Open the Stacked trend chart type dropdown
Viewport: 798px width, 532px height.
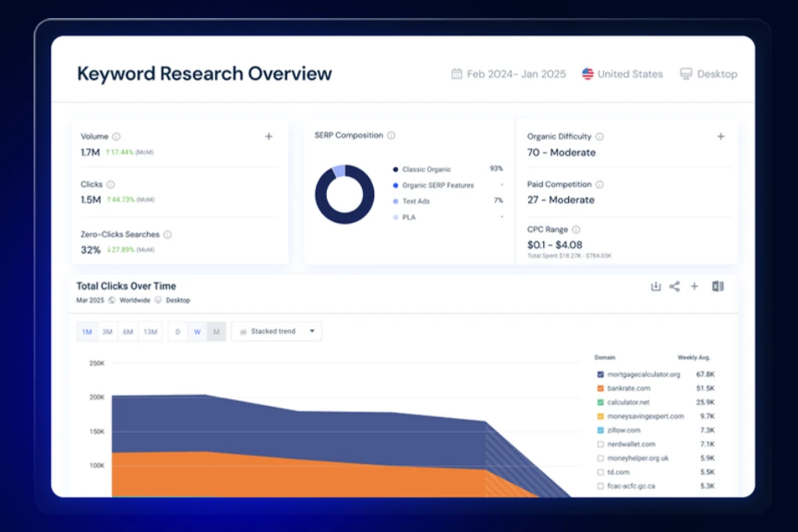pos(277,332)
